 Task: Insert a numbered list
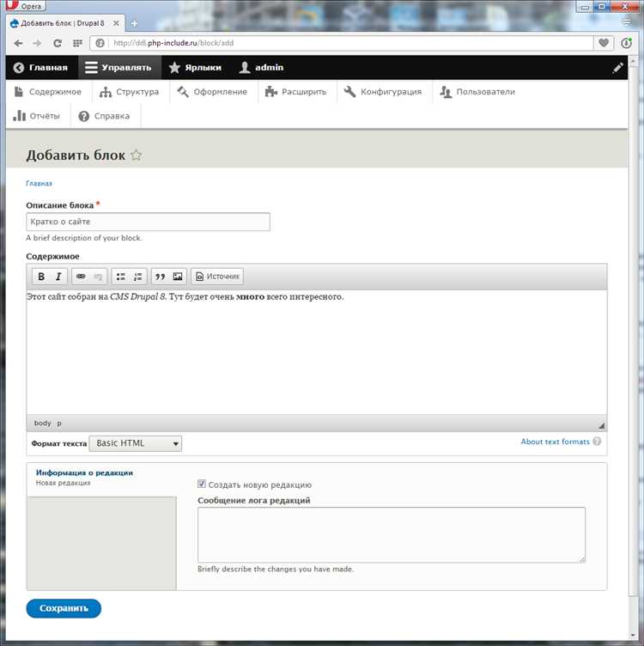pyautogui.click(x=138, y=277)
